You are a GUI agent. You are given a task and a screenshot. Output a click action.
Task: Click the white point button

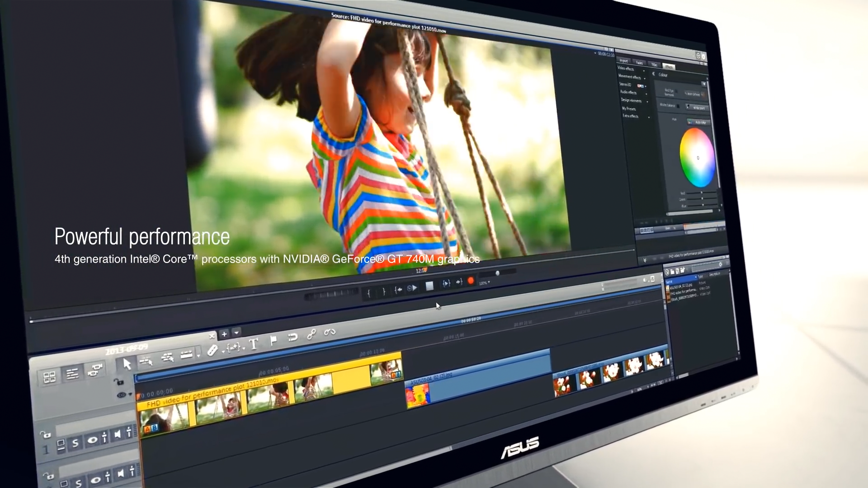pyautogui.click(x=697, y=108)
